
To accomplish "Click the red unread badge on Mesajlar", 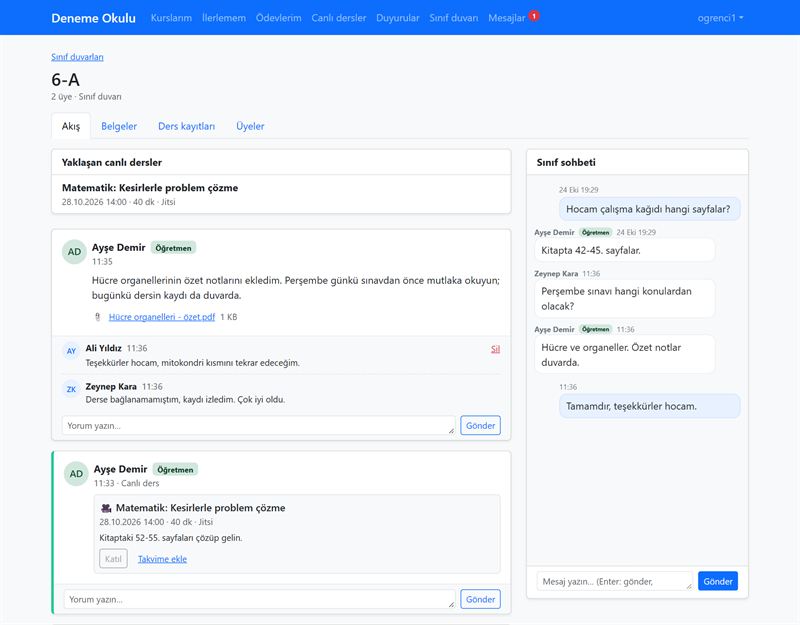I will [534, 16].
